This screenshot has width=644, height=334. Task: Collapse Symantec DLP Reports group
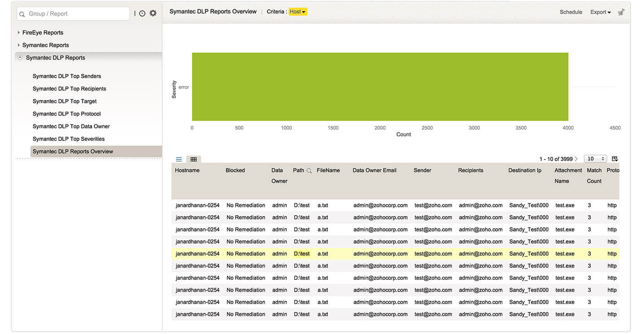point(20,57)
